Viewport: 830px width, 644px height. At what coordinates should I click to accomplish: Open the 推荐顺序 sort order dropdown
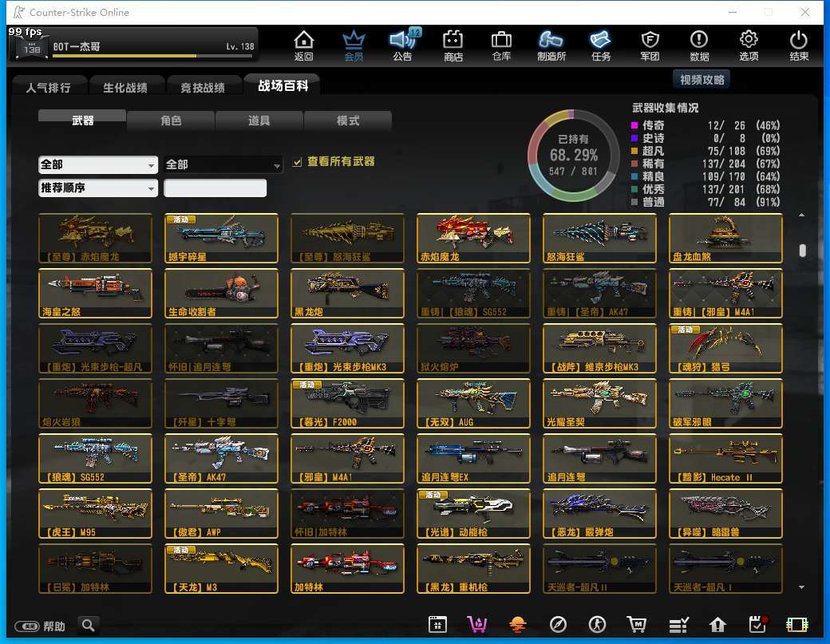coord(98,188)
